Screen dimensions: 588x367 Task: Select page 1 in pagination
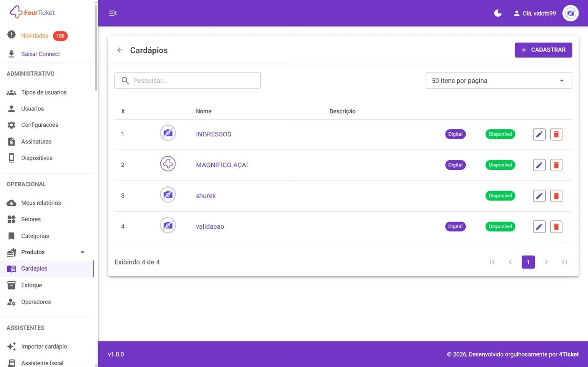pyautogui.click(x=528, y=262)
